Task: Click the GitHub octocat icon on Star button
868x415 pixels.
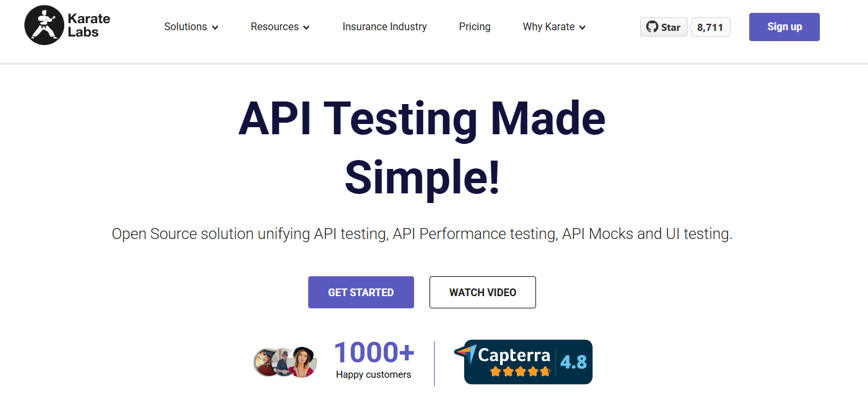Action: 652,27
